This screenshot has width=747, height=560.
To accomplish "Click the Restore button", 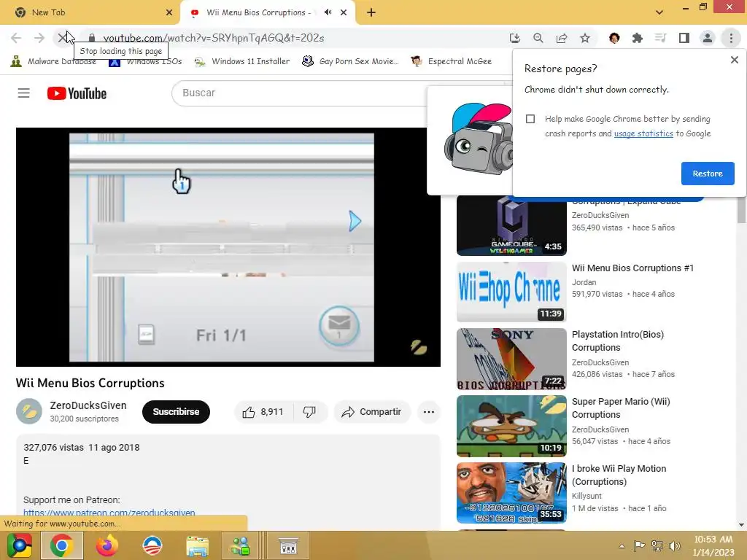I will click(x=708, y=174).
